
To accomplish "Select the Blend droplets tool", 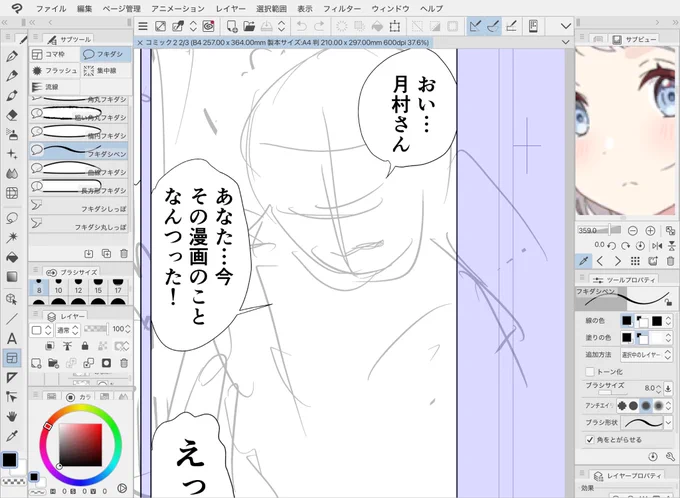I will point(12,174).
